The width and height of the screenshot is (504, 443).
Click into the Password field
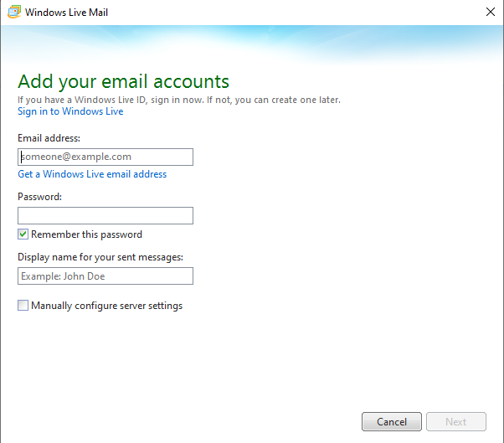[x=105, y=215]
